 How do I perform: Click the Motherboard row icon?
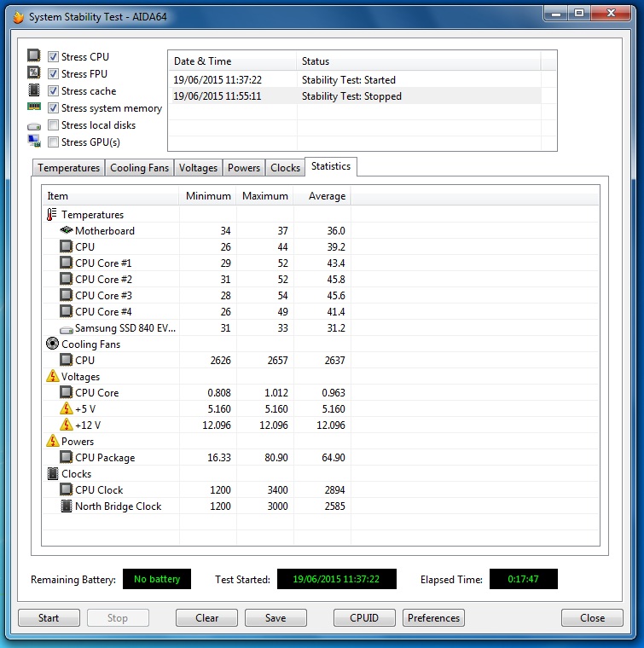pyautogui.click(x=66, y=231)
